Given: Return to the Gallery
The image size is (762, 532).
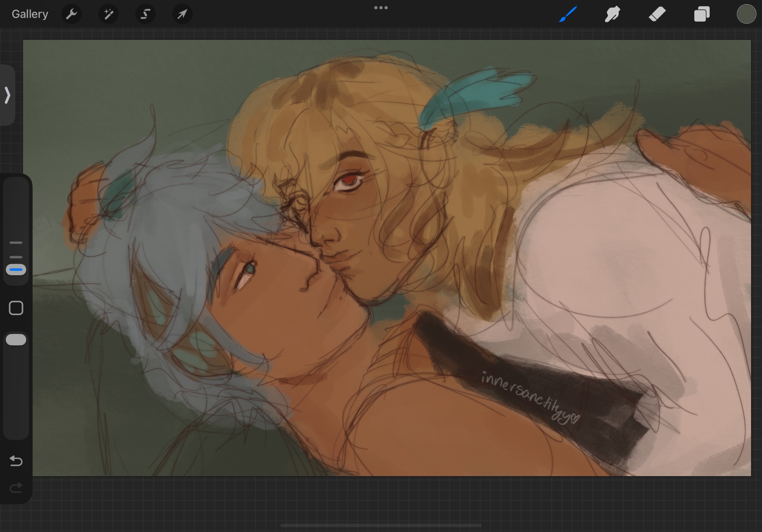Looking at the screenshot, I should point(30,14).
